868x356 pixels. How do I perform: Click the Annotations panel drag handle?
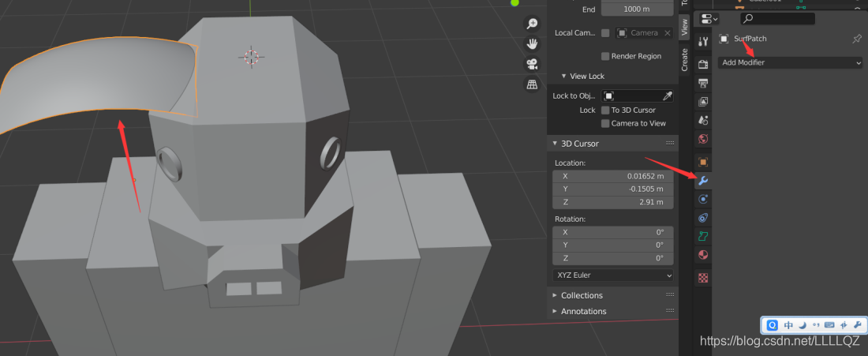click(x=669, y=311)
